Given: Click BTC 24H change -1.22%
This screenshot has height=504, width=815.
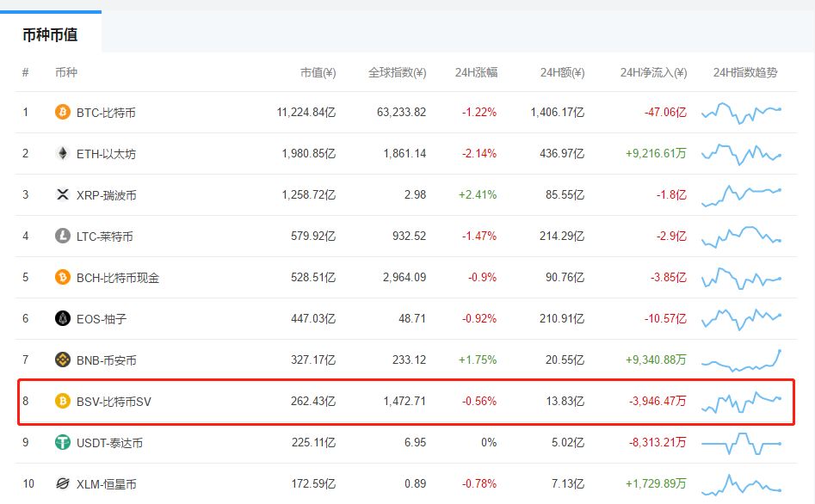Looking at the screenshot, I should 479,112.
